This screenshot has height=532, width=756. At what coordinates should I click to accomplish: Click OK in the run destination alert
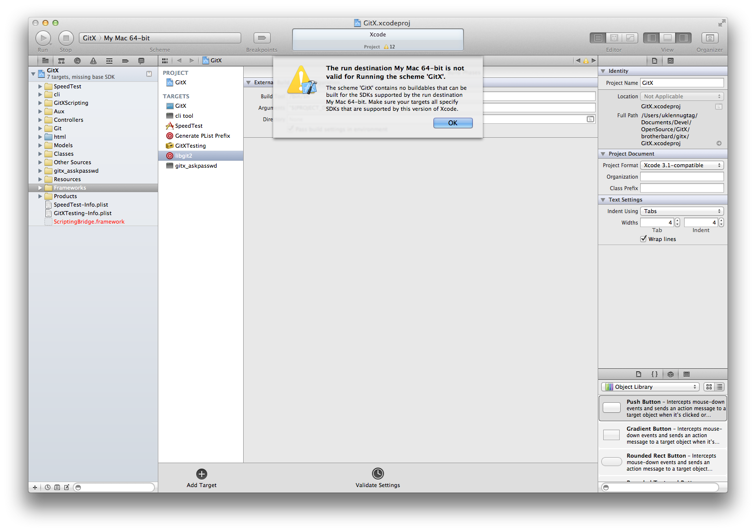453,123
